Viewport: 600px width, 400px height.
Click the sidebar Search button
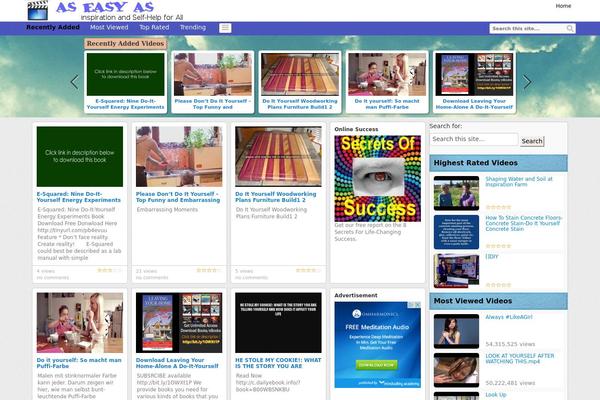[x=532, y=141]
